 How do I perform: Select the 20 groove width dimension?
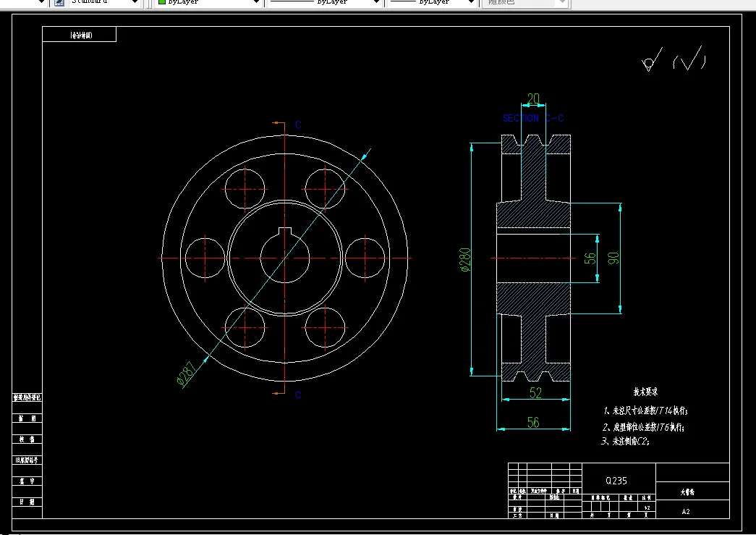coord(533,98)
